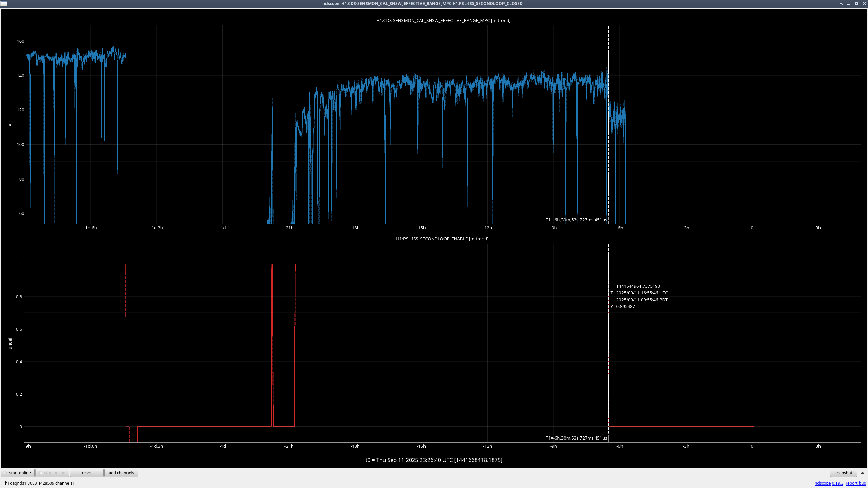Click the T1 cursor label in the top plot
The width and height of the screenshot is (868, 488).
[576, 220]
